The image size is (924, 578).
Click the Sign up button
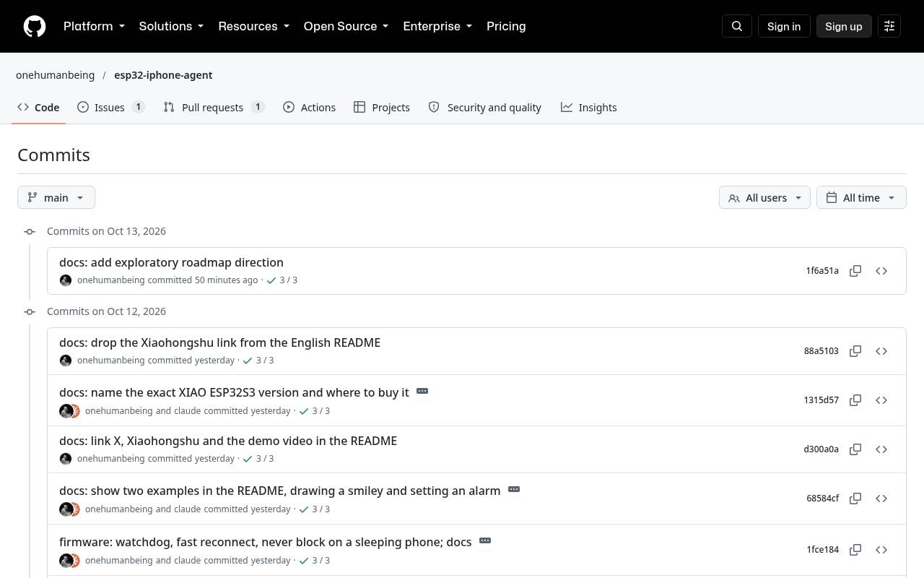[x=844, y=26]
